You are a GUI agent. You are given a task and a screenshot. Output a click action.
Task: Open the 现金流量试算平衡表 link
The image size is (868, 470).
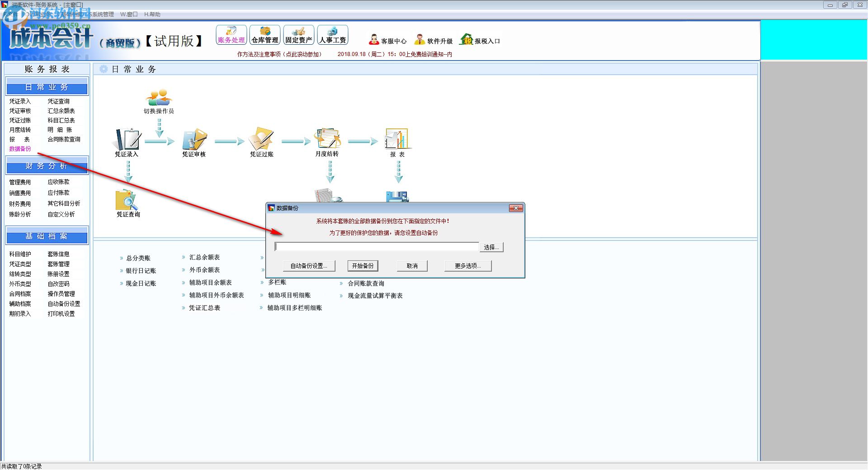[375, 296]
